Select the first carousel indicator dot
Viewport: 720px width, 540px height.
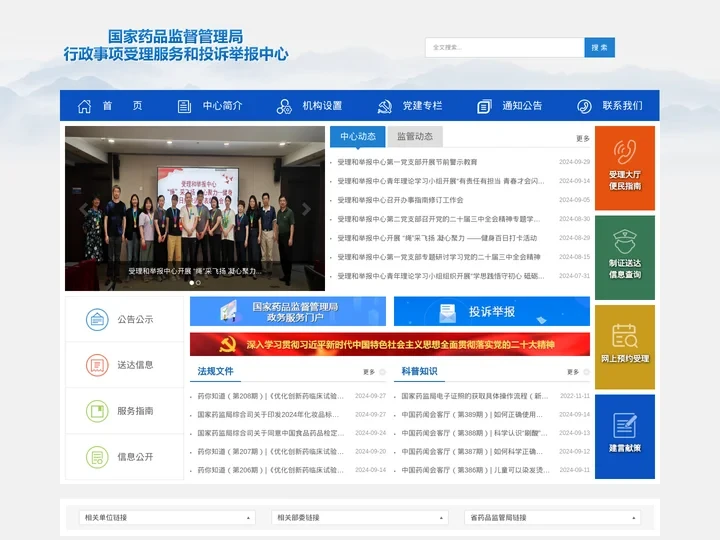pyautogui.click(x=191, y=283)
